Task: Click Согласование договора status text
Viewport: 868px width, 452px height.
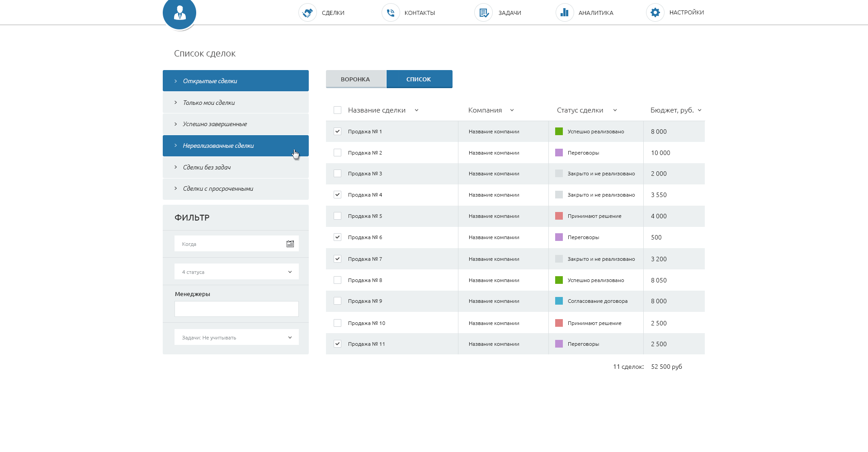Action: [x=598, y=301]
